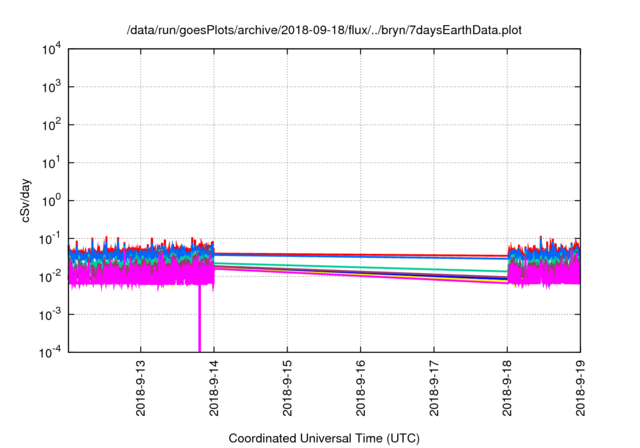This screenshot has height=448, width=640.
Task: Click the 10^0 y-axis tick label
Action: 51,201
